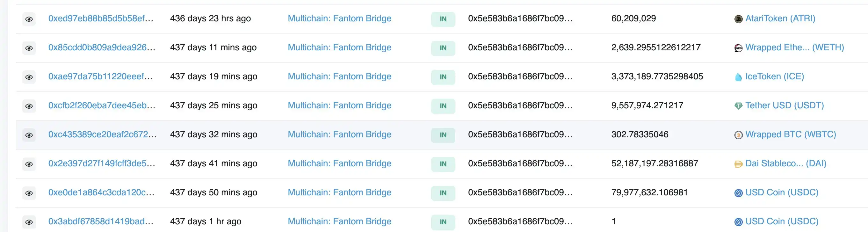Image resolution: width=868 pixels, height=232 pixels.
Task: Open the Dai Stablecoin (DAI) token page
Action: (x=785, y=163)
